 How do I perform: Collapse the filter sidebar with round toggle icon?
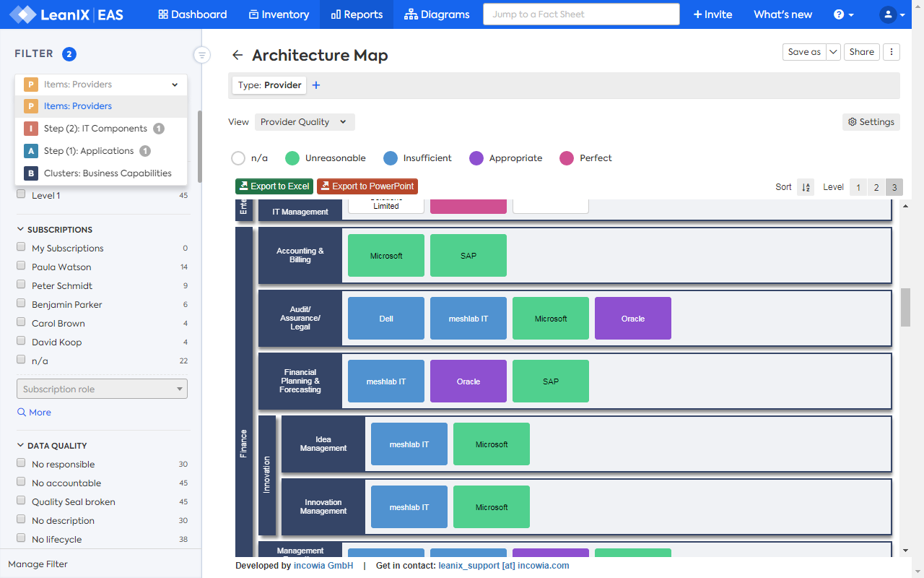point(202,55)
